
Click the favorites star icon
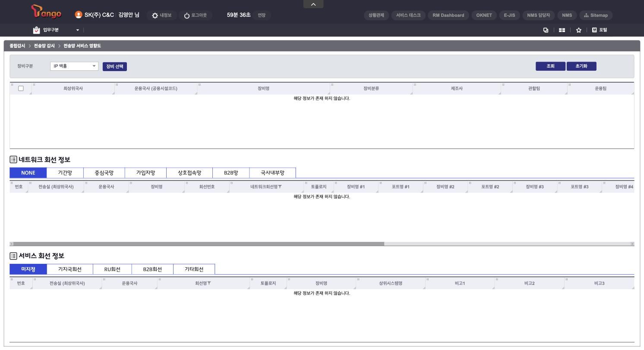pyautogui.click(x=579, y=30)
